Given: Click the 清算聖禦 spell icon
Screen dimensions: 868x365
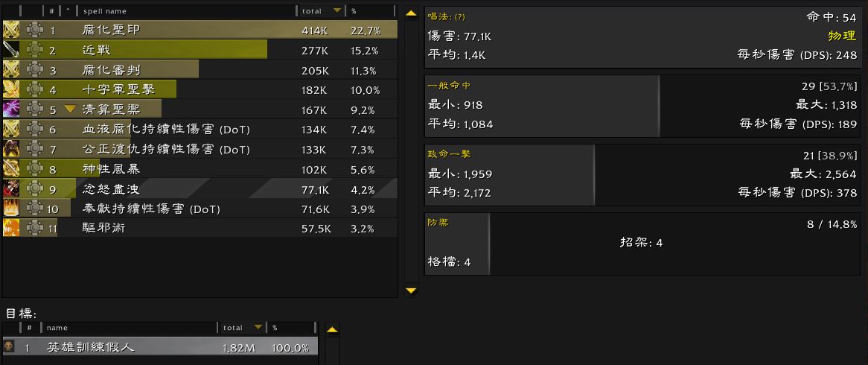Looking at the screenshot, I should tap(10, 110).
